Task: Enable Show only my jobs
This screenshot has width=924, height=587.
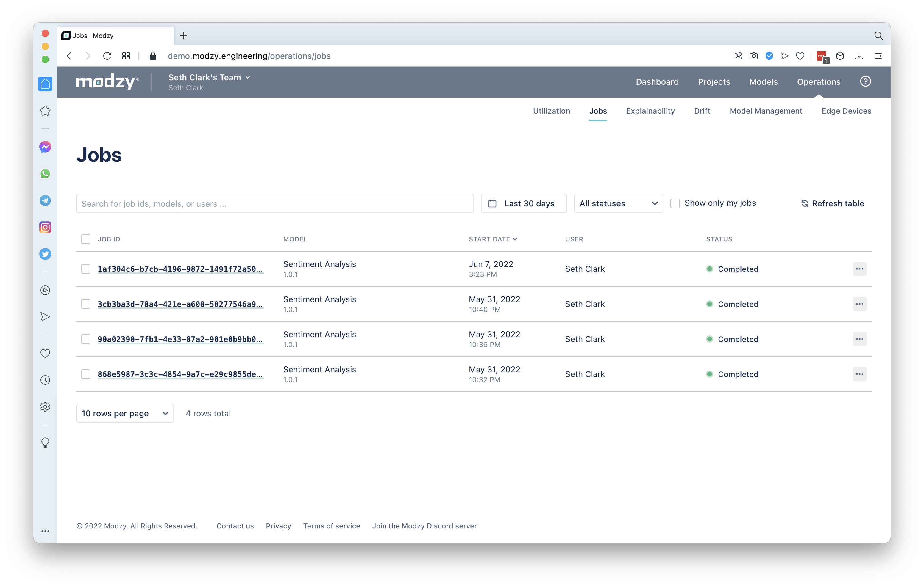Action: click(675, 203)
